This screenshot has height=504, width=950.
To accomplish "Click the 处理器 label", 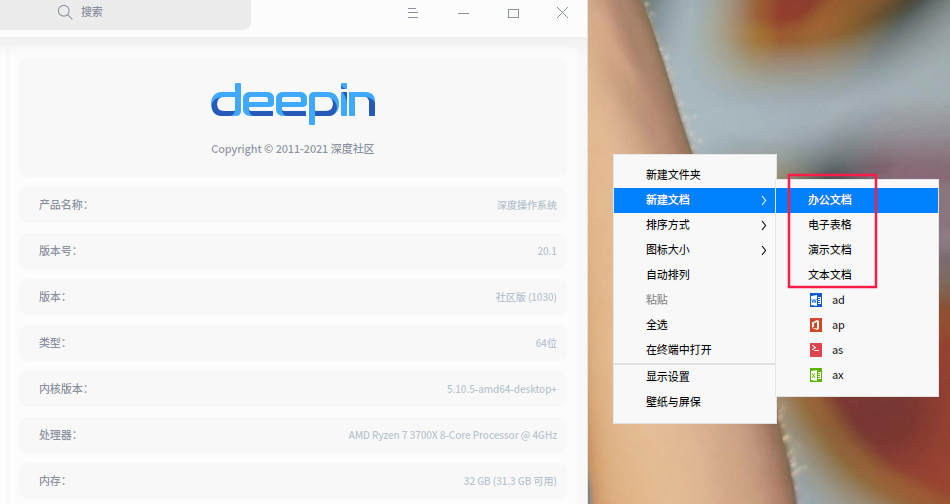I will pos(58,435).
